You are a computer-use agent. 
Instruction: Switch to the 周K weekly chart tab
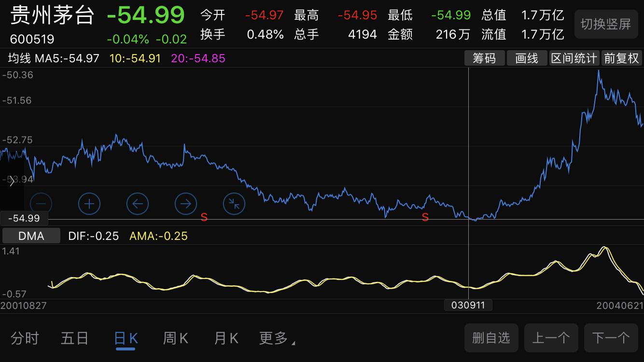point(175,338)
